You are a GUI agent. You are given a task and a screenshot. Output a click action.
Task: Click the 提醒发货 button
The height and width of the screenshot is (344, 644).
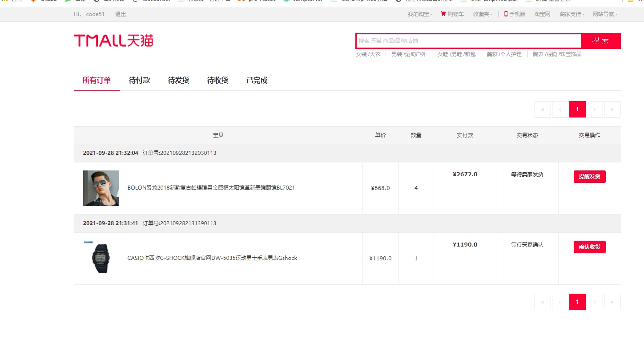pyautogui.click(x=590, y=177)
